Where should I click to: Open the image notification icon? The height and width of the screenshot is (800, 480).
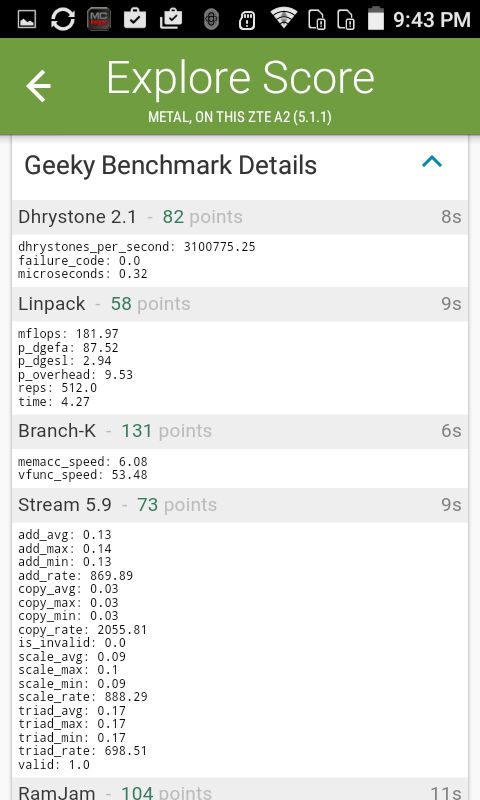click(x=27, y=20)
